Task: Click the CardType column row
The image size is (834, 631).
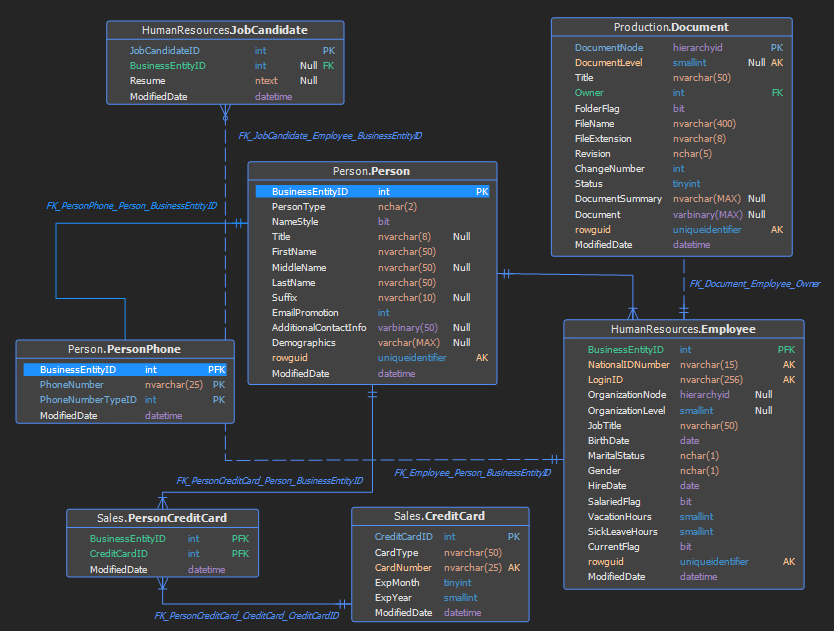Action: 440,553
